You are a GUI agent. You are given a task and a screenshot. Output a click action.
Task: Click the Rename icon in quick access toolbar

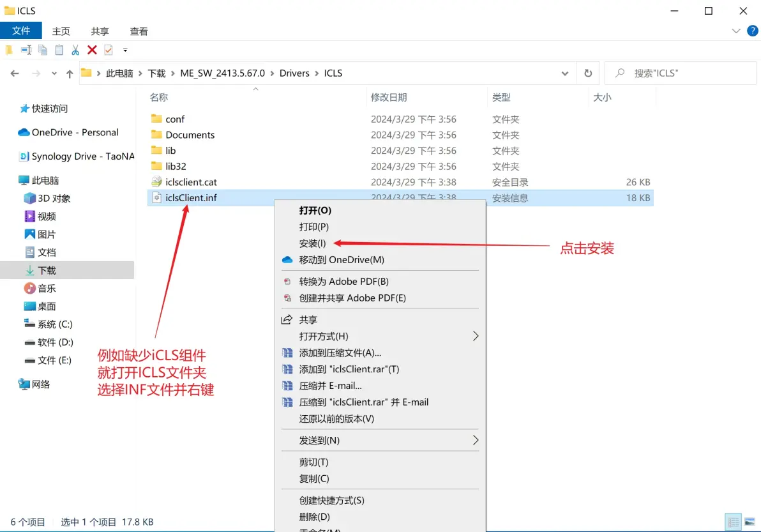pos(26,50)
